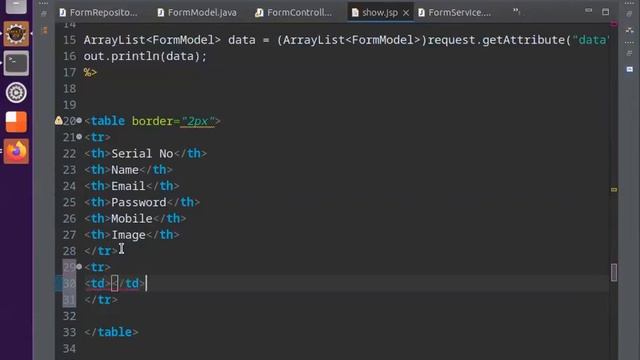Click the yellow warning mark on overview ruler
The width and height of the screenshot is (640, 360).
click(x=613, y=190)
